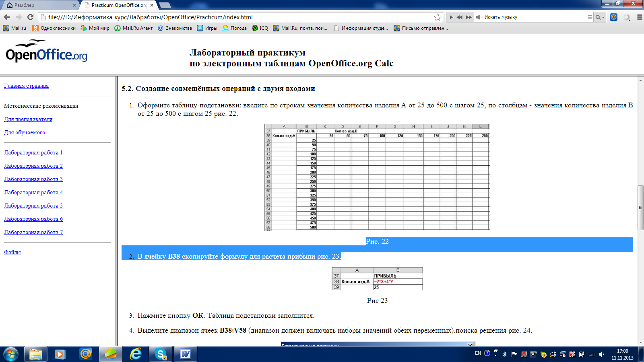This screenshot has height=362, width=644.
Task: Close the Practicum OpenOffice.org tab
Action: pyautogui.click(x=152, y=5)
